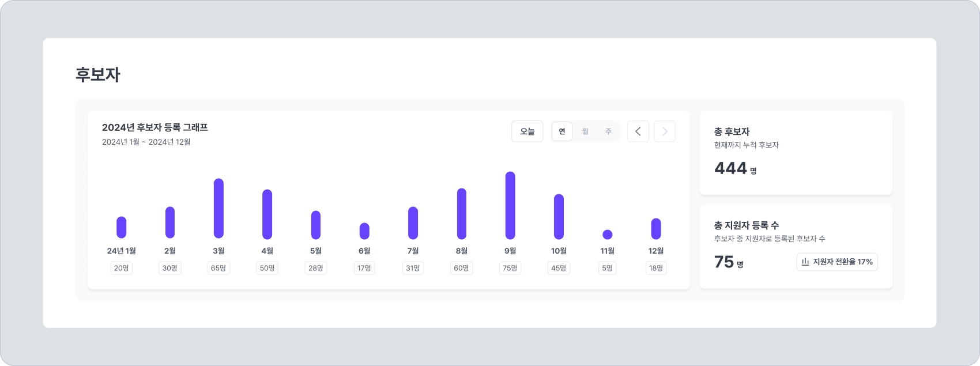Click the 45명 value label
This screenshot has width=980, height=366.
559,268
